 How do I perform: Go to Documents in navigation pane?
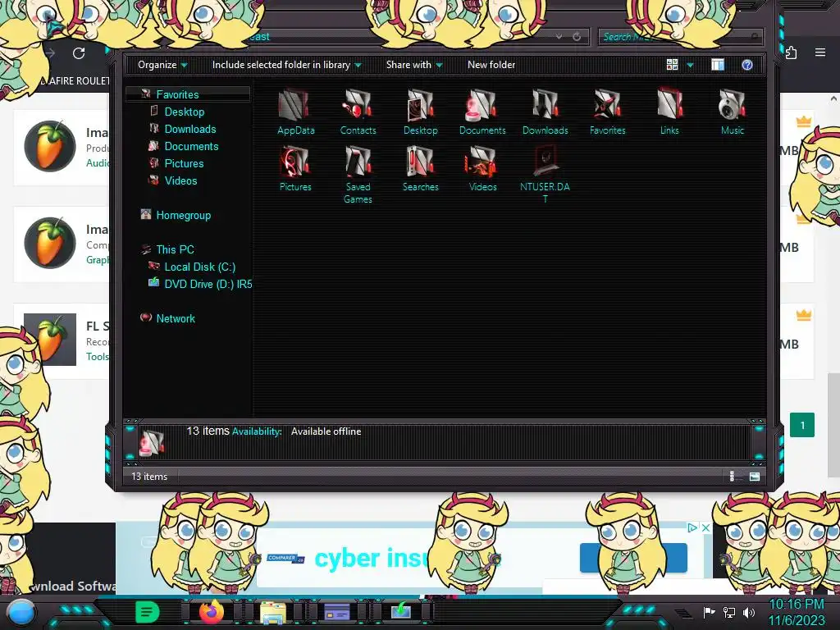click(190, 146)
